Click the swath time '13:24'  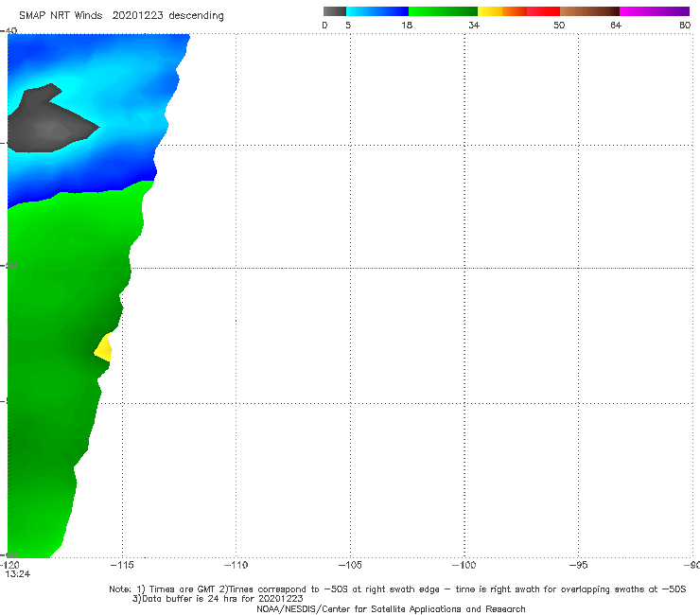coord(17,574)
